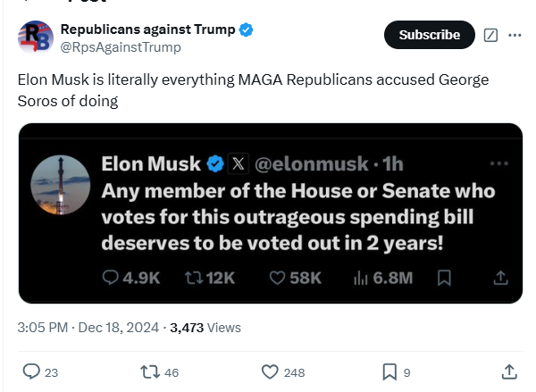Open the @RpsAgainstTrump handle link
The width and height of the screenshot is (536, 392).
point(121,46)
